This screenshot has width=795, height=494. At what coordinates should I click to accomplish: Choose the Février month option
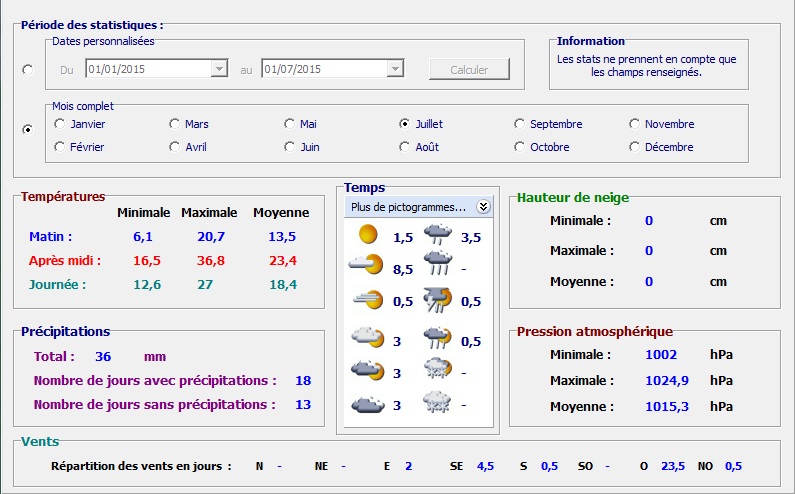(x=79, y=147)
